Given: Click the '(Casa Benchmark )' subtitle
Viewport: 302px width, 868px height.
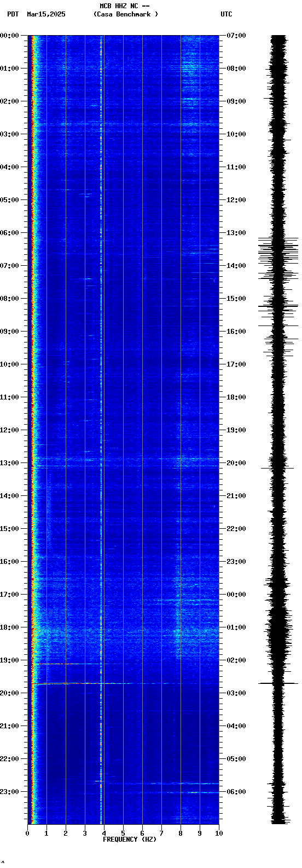Looking at the screenshot, I should (x=126, y=14).
